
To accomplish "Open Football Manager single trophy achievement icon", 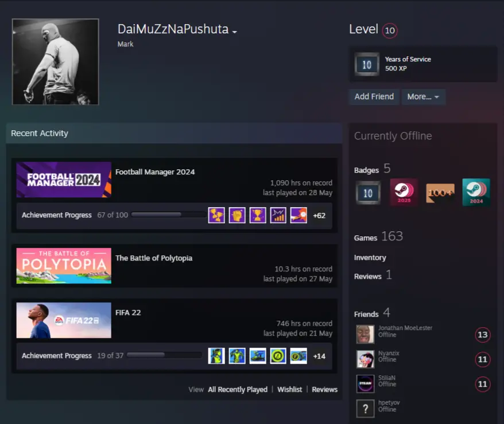I will point(258,215).
